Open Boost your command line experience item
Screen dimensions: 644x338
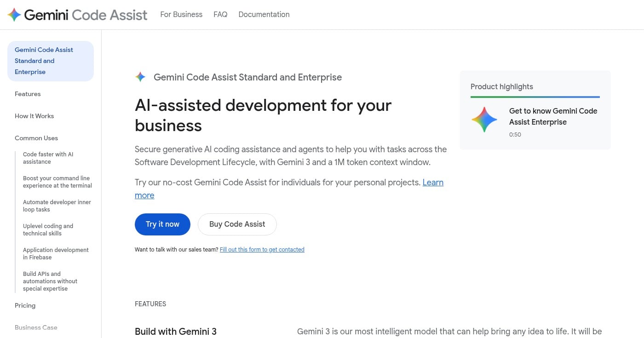(57, 182)
